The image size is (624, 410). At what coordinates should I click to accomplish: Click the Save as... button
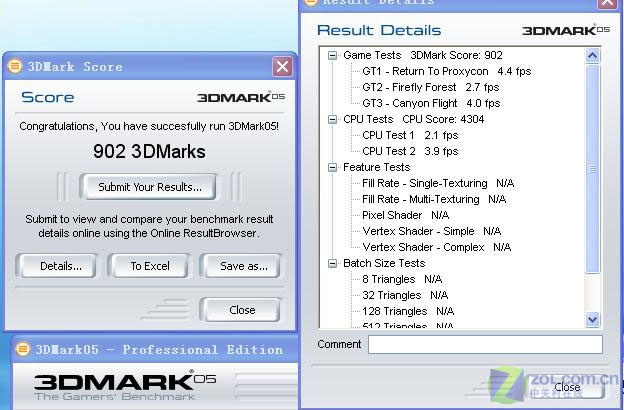click(242, 266)
